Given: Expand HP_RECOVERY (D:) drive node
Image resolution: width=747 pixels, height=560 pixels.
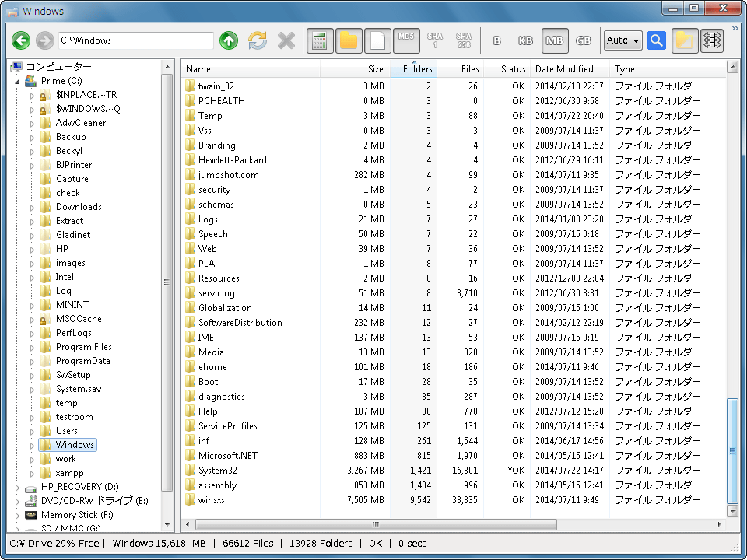Looking at the screenshot, I should tap(17, 488).
